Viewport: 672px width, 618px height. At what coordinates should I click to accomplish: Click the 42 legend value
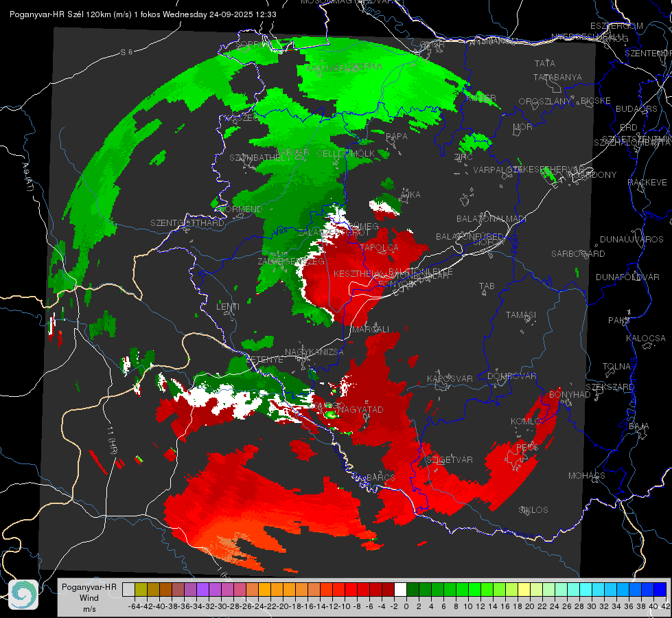666,606
